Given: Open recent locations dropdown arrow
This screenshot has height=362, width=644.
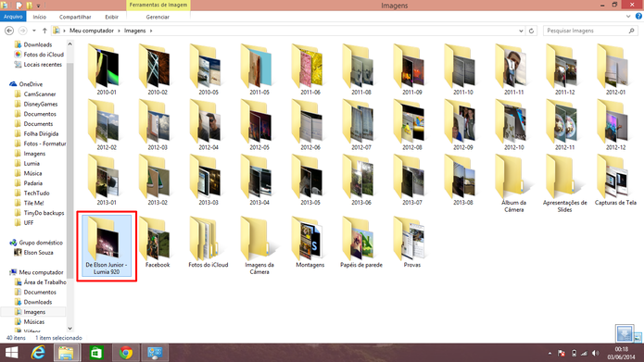Looking at the screenshot, I should 34,31.
